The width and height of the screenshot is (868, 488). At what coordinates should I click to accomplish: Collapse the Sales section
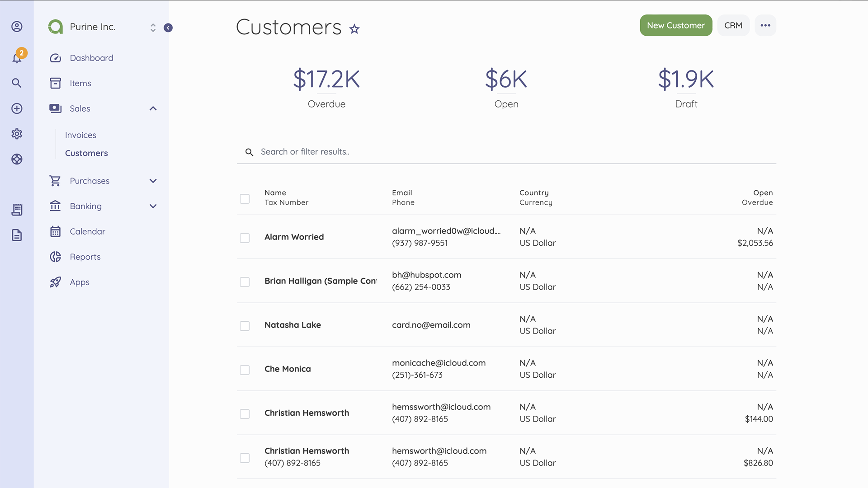click(153, 108)
